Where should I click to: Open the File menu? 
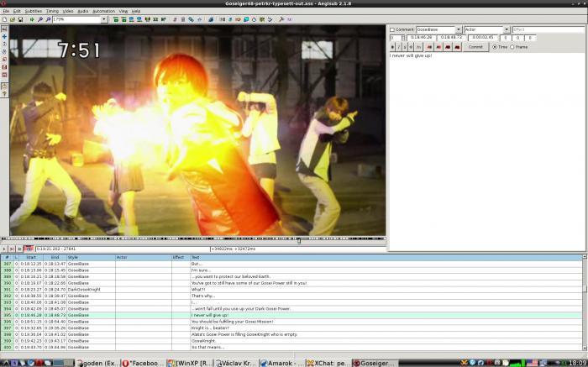6,11
